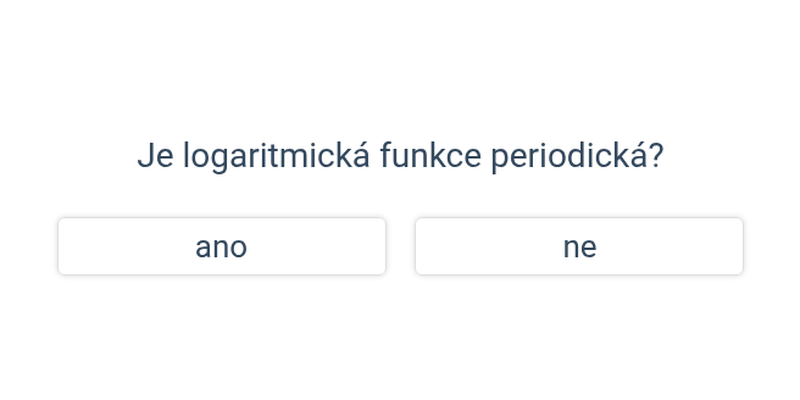
Task: Confirm the affirmative answer "ano"
Action: [x=222, y=246]
